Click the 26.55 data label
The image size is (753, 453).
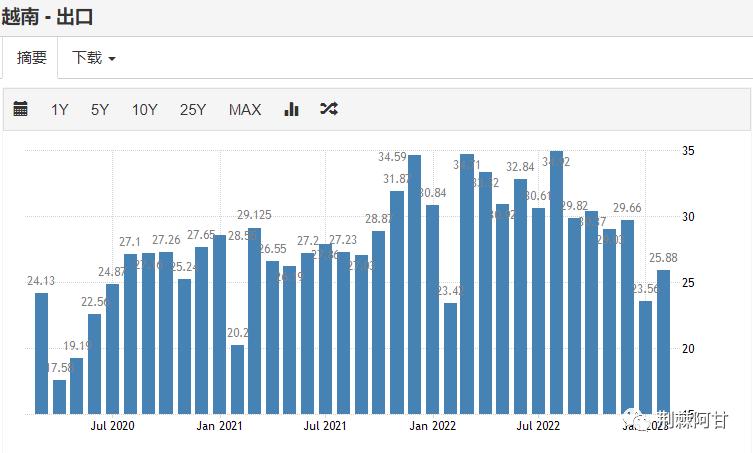pos(272,249)
